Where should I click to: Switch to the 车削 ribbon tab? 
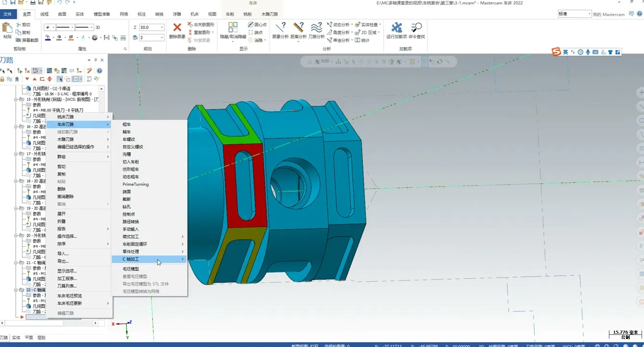pyautogui.click(x=230, y=14)
